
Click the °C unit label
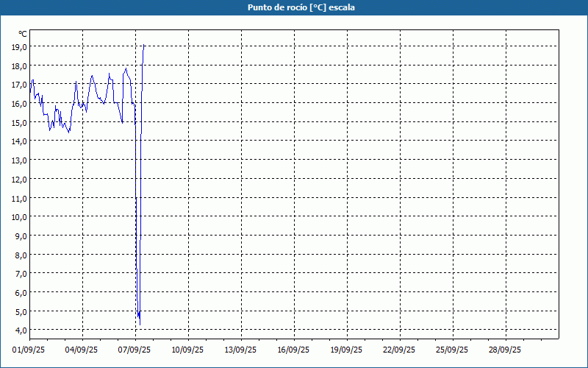click(23, 34)
